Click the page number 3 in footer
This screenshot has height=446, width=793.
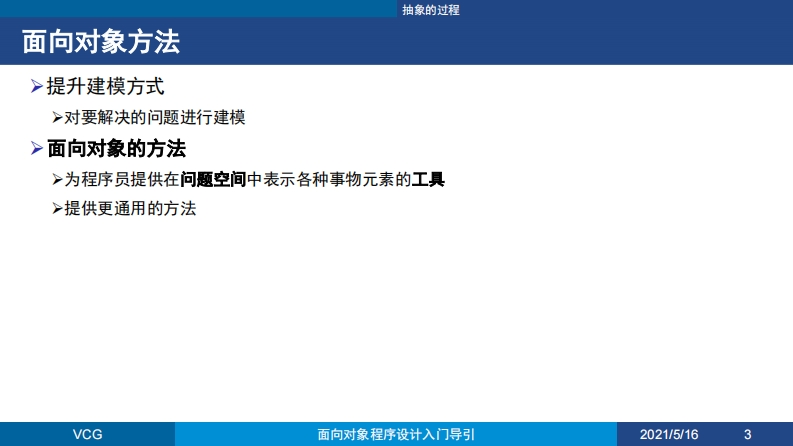click(747, 434)
